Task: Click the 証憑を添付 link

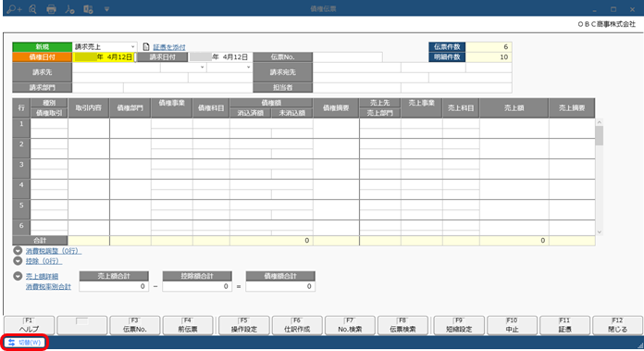Action: tap(169, 47)
